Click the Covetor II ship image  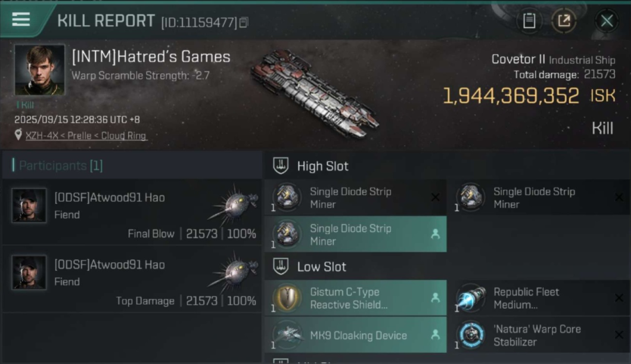314,93
